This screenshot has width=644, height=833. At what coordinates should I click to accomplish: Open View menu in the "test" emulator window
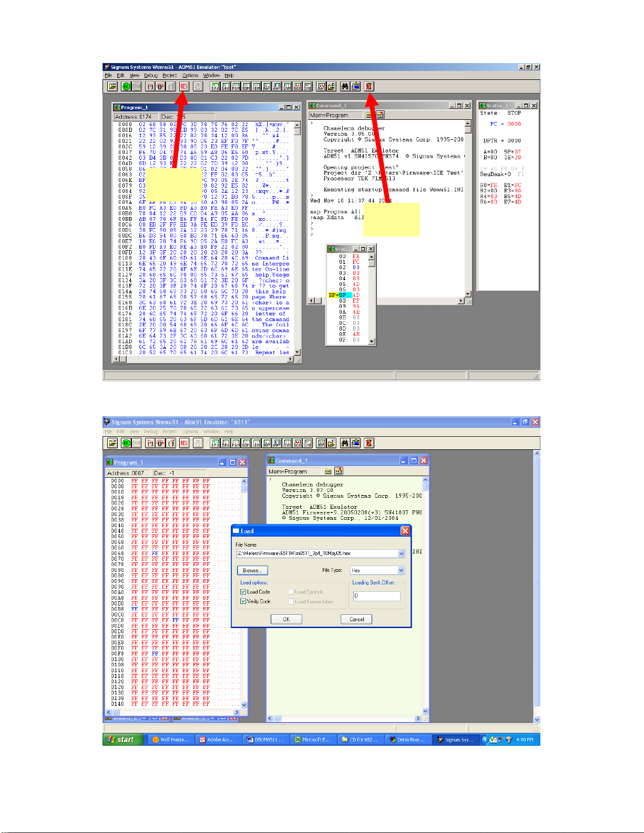(x=135, y=76)
